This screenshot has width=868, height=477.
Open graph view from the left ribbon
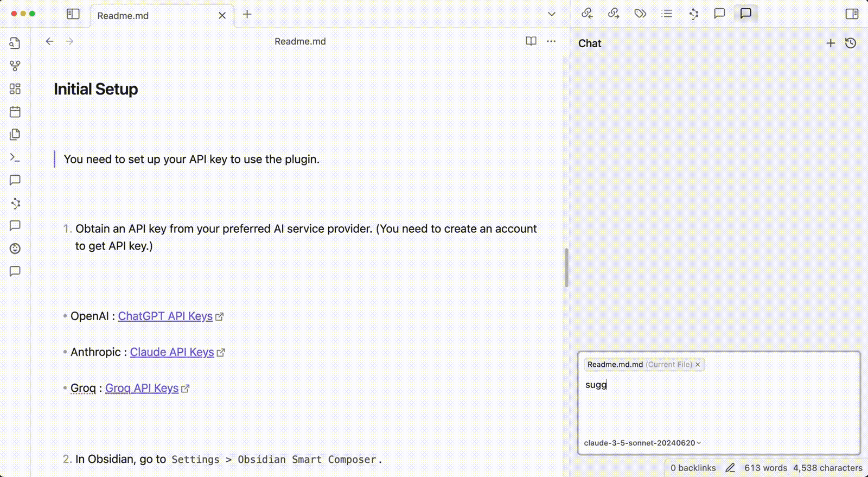pyautogui.click(x=15, y=66)
